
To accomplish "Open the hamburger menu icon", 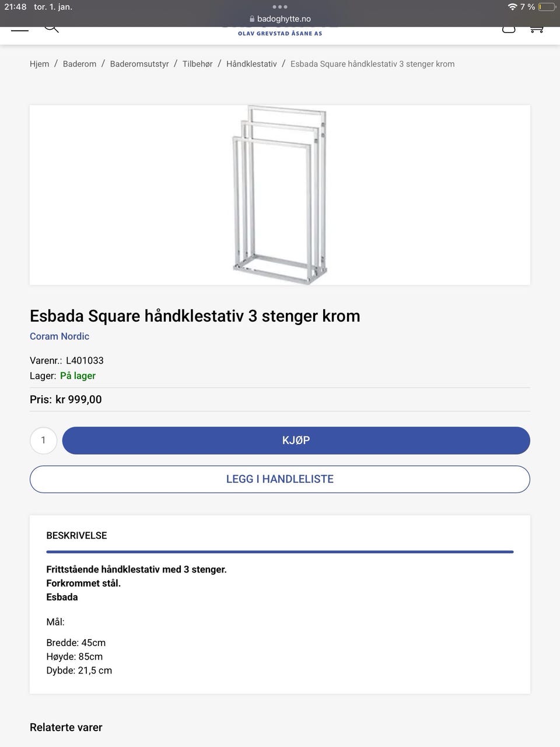I will pyautogui.click(x=20, y=29).
